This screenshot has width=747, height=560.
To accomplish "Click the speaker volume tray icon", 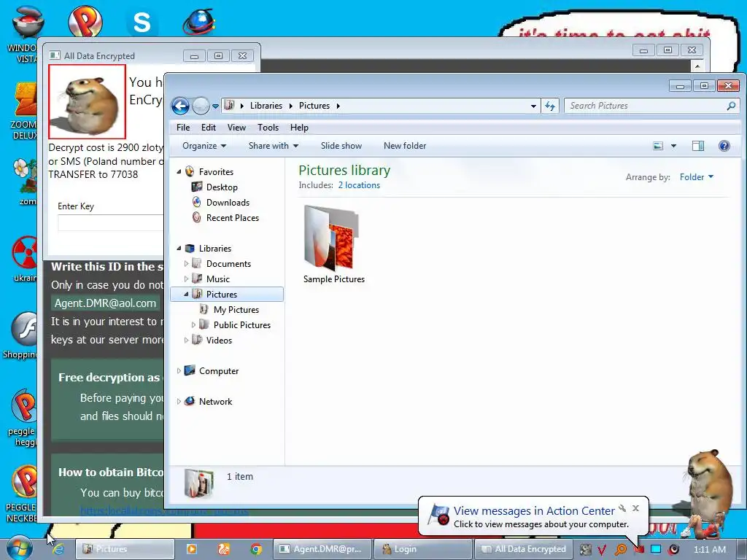I will coord(673,550).
